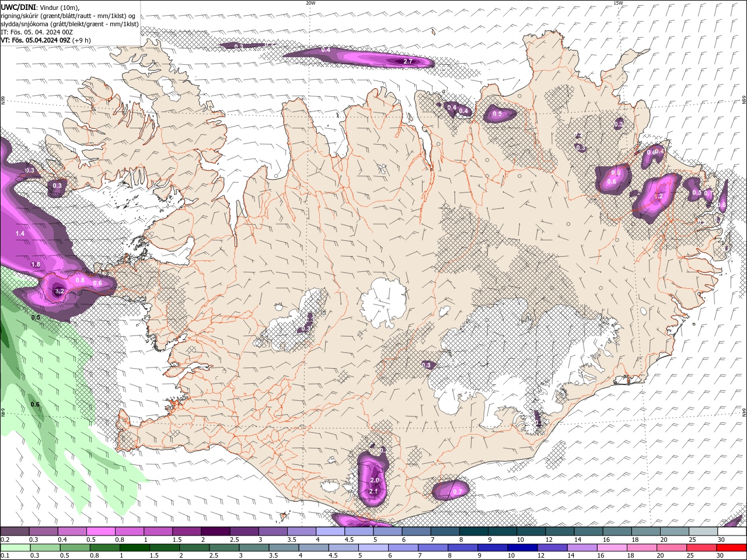Click the '(+9 h)' forecast offset text

pyautogui.click(x=82, y=40)
